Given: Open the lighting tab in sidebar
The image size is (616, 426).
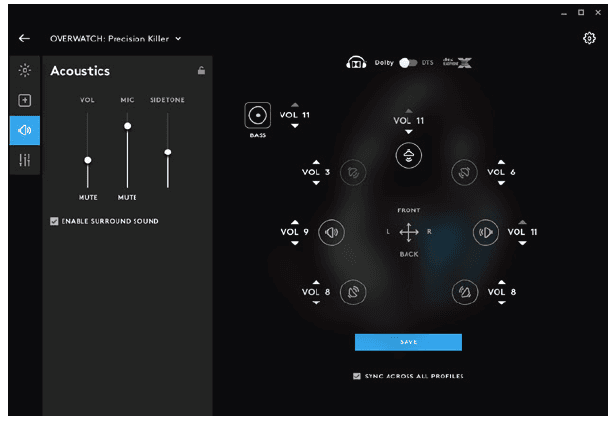Looking at the screenshot, I should point(25,70).
